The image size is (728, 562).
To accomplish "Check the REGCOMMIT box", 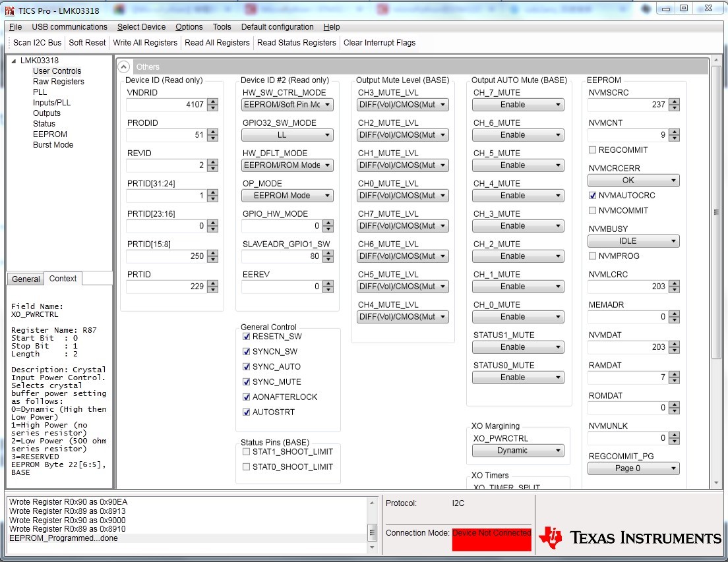I will (x=592, y=150).
